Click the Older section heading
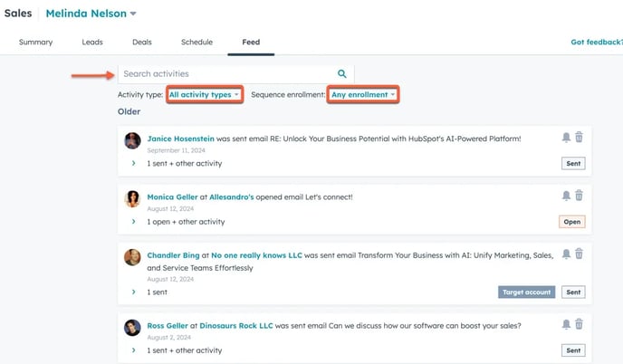Viewport: 623px width, 364px height. pos(129,111)
